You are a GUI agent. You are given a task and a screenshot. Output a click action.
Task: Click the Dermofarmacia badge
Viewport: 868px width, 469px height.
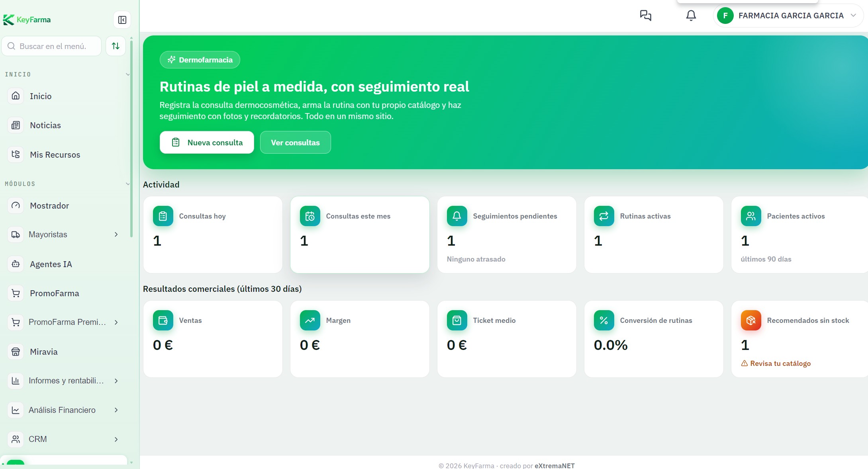(200, 60)
